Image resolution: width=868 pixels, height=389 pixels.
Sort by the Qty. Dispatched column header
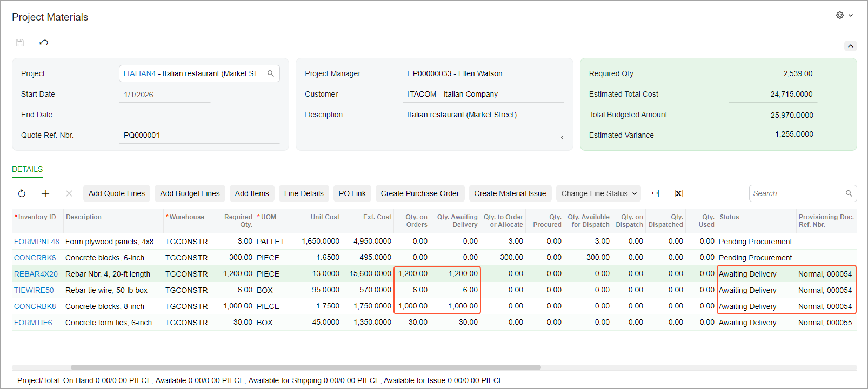coord(666,221)
